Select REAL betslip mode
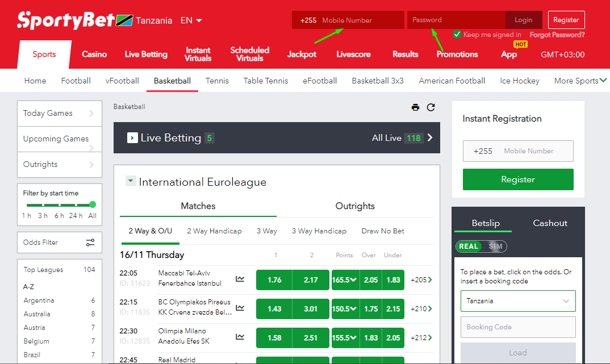This screenshot has height=364, width=610. pos(469,246)
